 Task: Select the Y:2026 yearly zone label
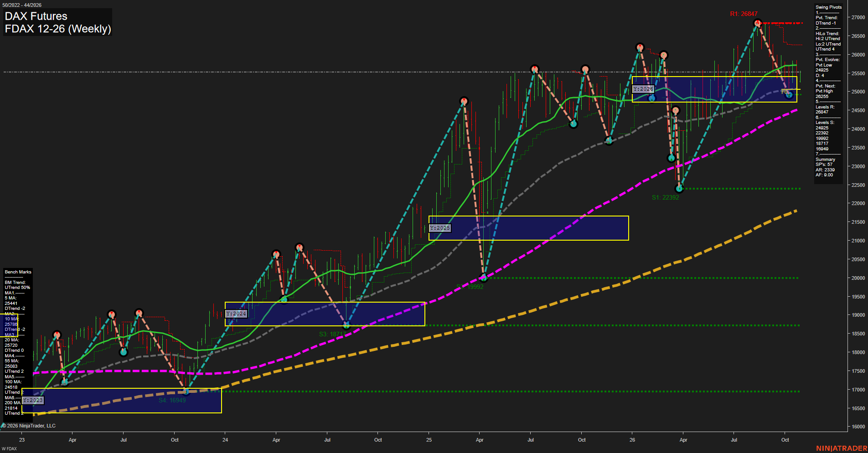tap(643, 89)
